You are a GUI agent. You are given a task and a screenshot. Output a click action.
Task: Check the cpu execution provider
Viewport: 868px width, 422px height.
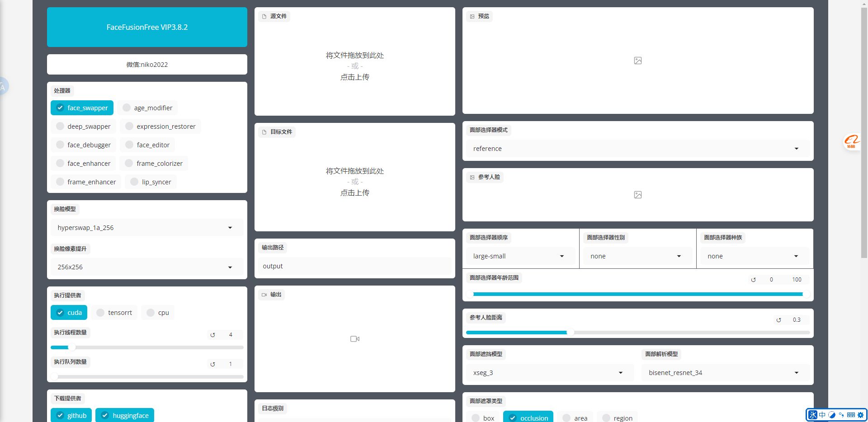(x=158, y=313)
